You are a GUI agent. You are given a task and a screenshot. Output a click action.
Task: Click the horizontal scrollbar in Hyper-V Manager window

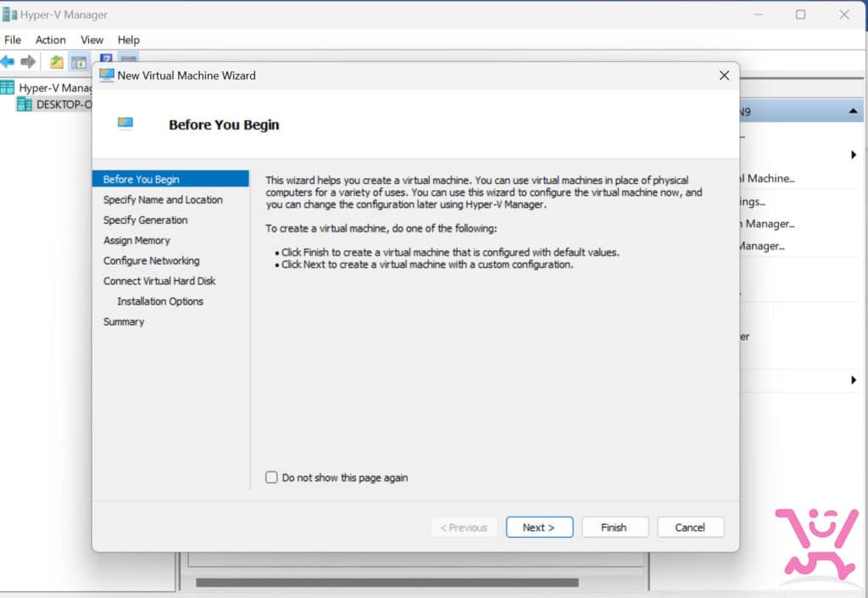387,583
